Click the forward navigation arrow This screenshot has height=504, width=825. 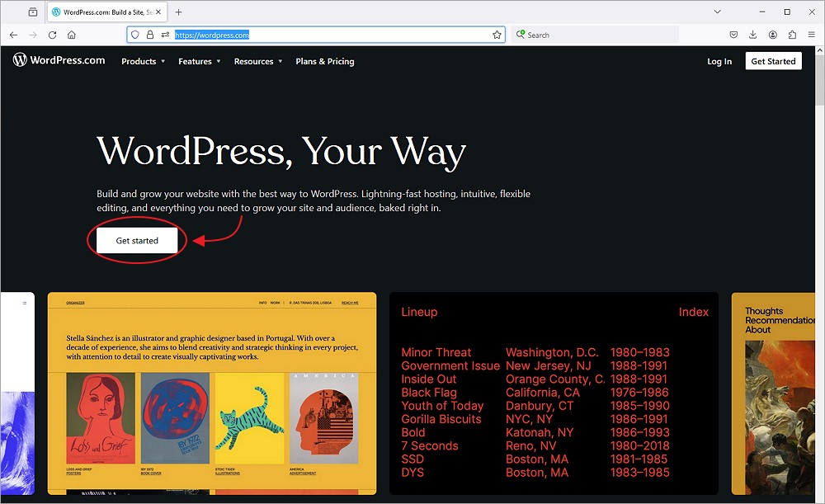(x=33, y=35)
